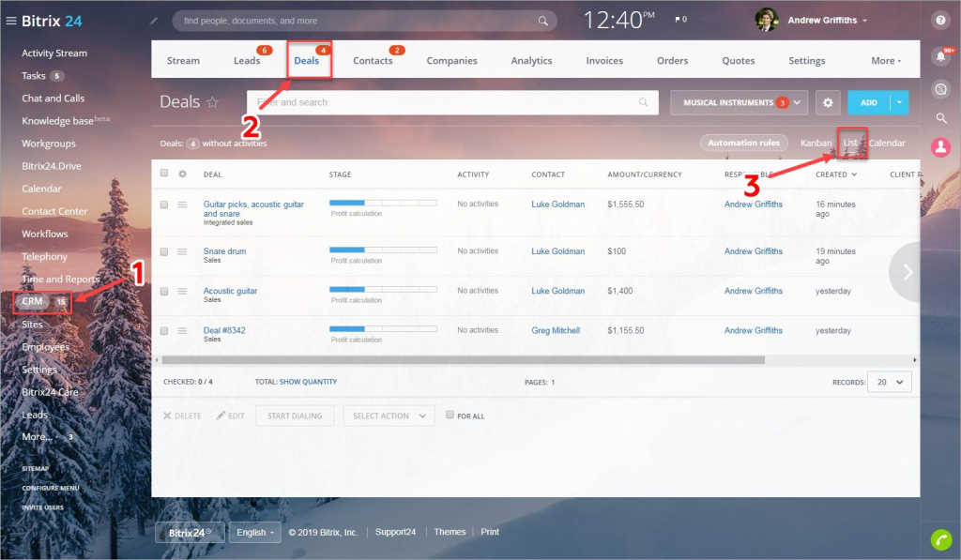Screen dimensions: 961x560
Task: Open the Contacts tab
Action: 373,61
